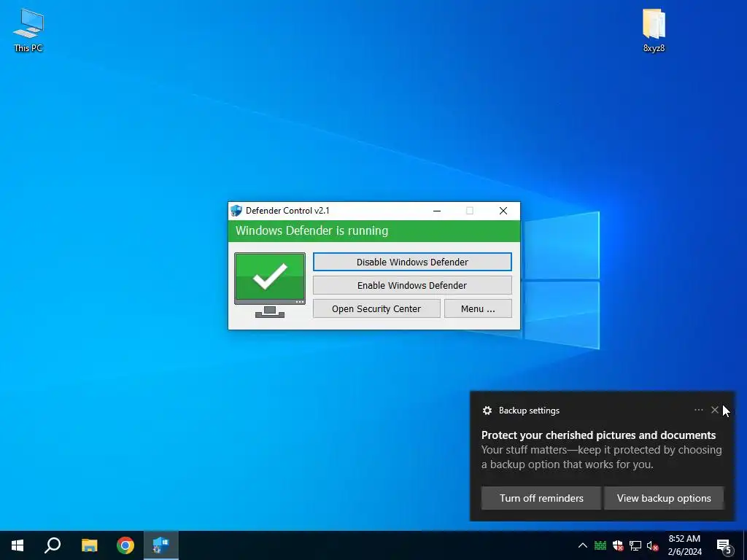Open Security Center from Defender Control
This screenshot has width=747, height=560.
376,308
